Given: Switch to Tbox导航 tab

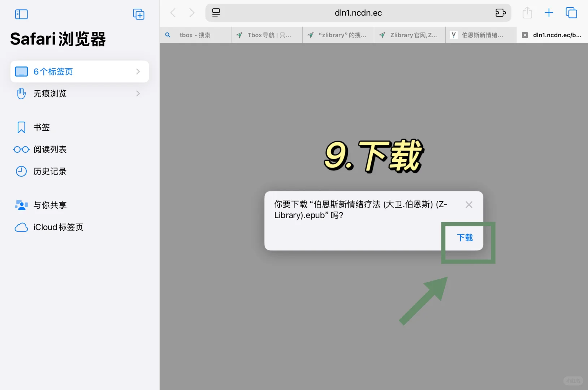Looking at the screenshot, I should (267, 35).
